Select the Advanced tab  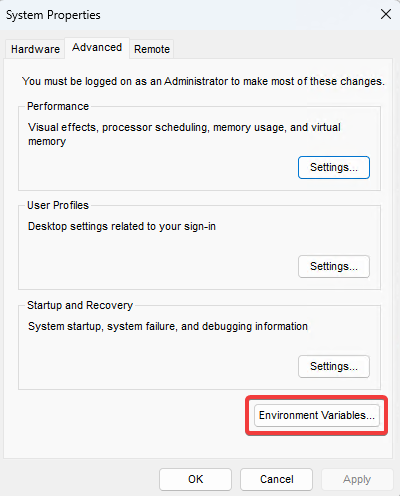(97, 48)
